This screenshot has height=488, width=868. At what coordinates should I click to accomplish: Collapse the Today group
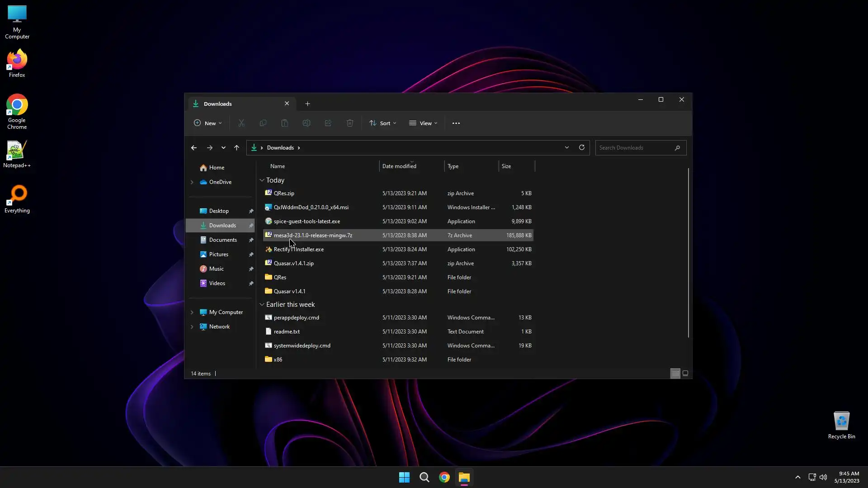[262, 180]
